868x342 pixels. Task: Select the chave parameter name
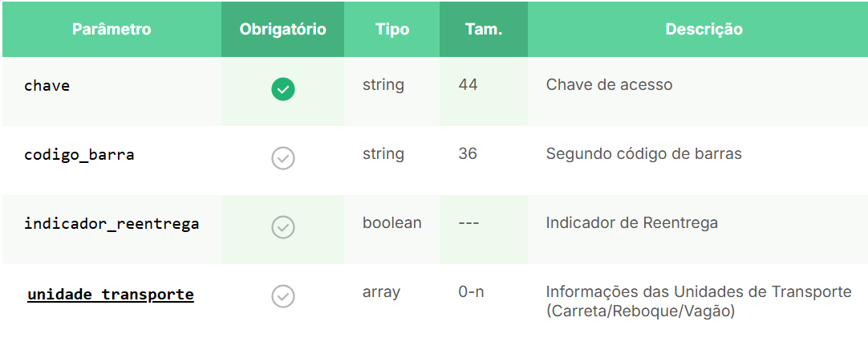coord(47,85)
